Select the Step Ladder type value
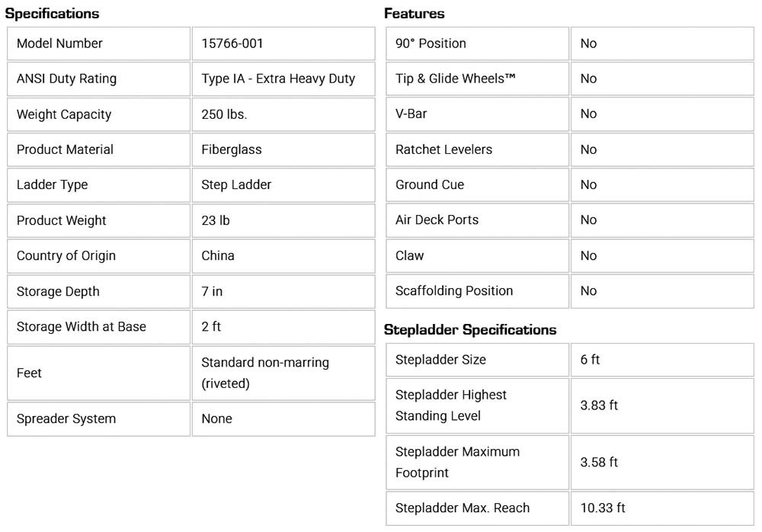 236,184
